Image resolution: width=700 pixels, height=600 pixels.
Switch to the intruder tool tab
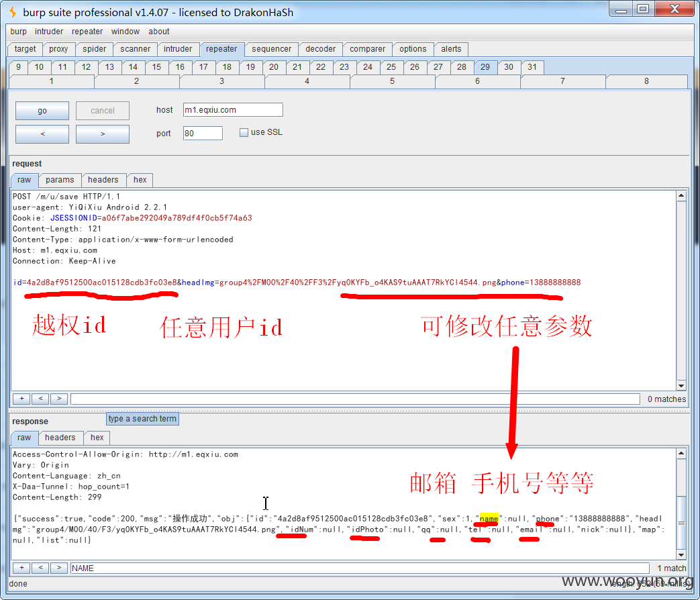(x=178, y=49)
